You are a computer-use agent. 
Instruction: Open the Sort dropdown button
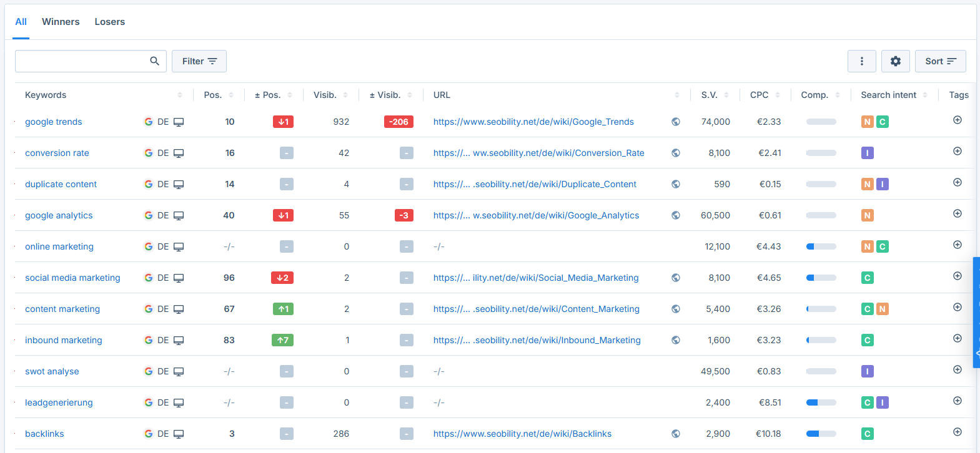(x=941, y=61)
